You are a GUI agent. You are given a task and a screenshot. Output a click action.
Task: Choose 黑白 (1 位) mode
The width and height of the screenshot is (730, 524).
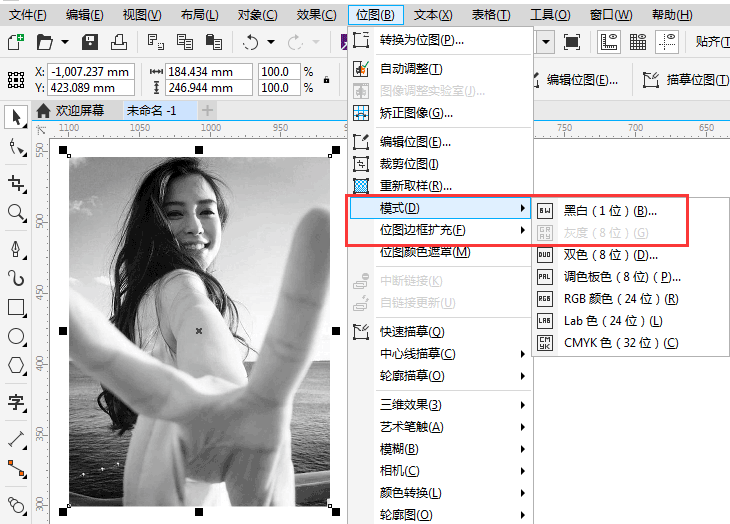tap(631, 211)
